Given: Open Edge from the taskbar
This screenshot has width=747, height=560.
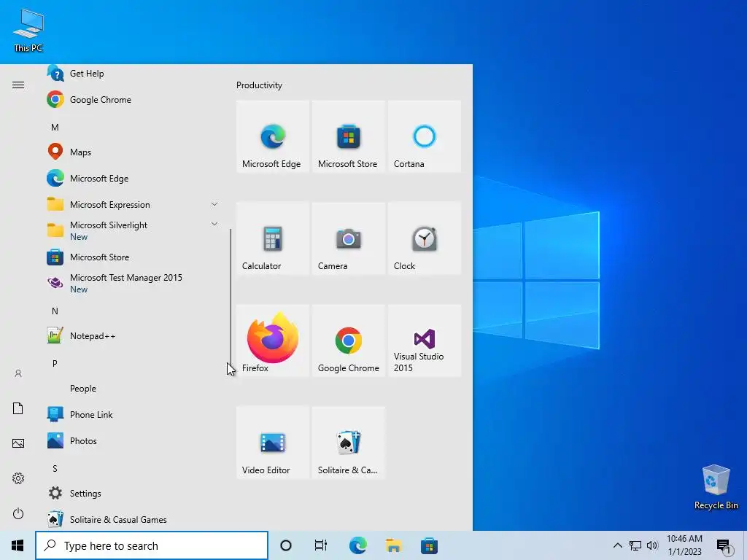Looking at the screenshot, I should click(x=357, y=545).
